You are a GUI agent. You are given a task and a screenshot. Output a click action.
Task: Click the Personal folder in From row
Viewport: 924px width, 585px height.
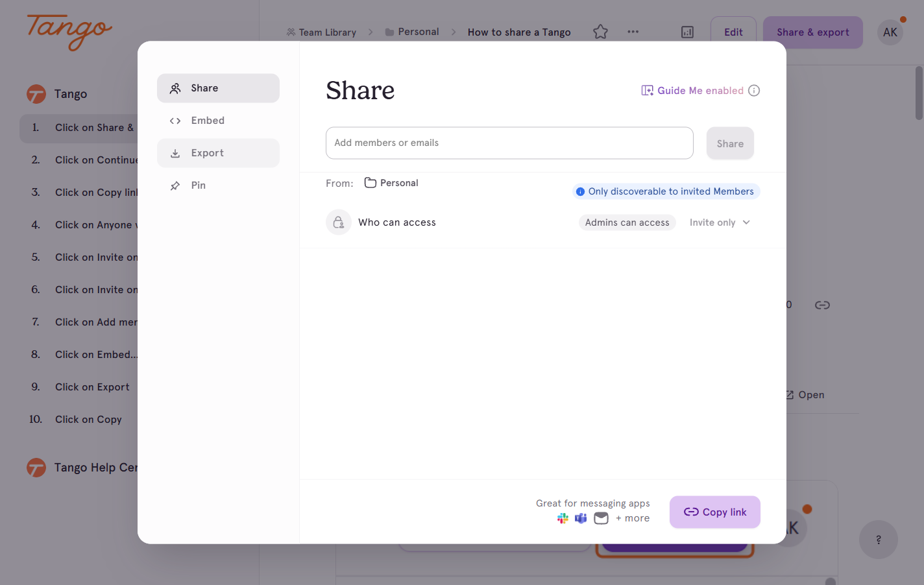click(x=391, y=183)
